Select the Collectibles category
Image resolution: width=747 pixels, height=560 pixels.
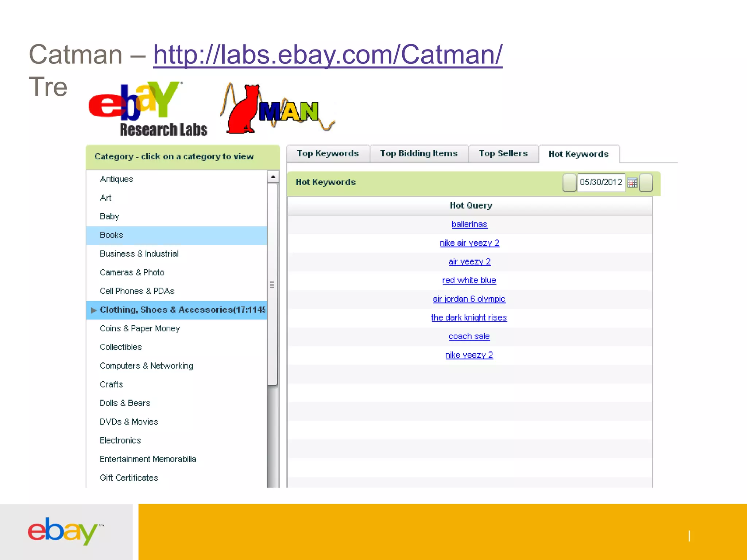click(177, 347)
